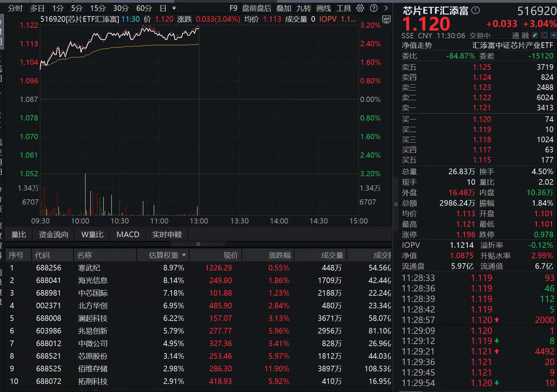
Task: Select the 北方华创 holding row
Action: pos(199,306)
